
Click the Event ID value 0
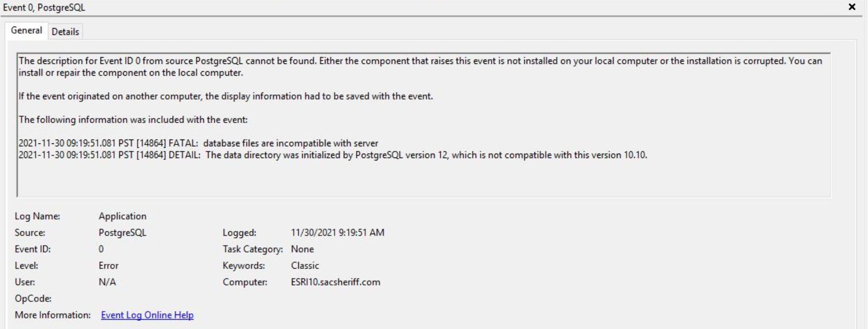pyautogui.click(x=101, y=249)
